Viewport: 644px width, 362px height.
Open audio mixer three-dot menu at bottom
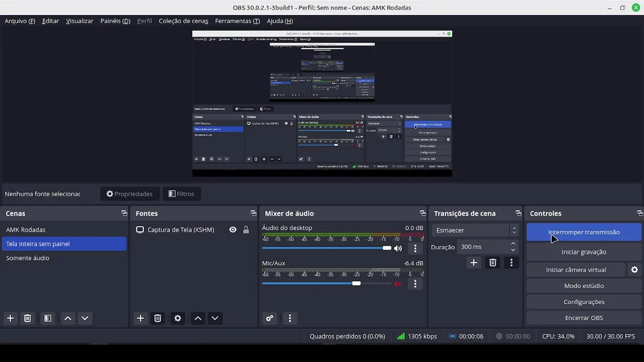pyautogui.click(x=290, y=318)
